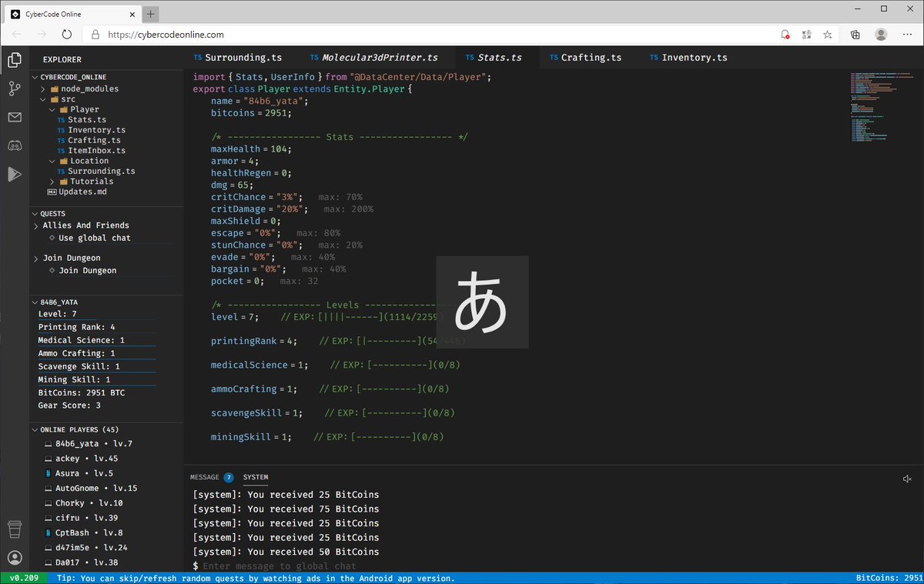The height and width of the screenshot is (584, 924).
Task: Toggle the notification bell in the browser toolbar
Action: coord(785,35)
